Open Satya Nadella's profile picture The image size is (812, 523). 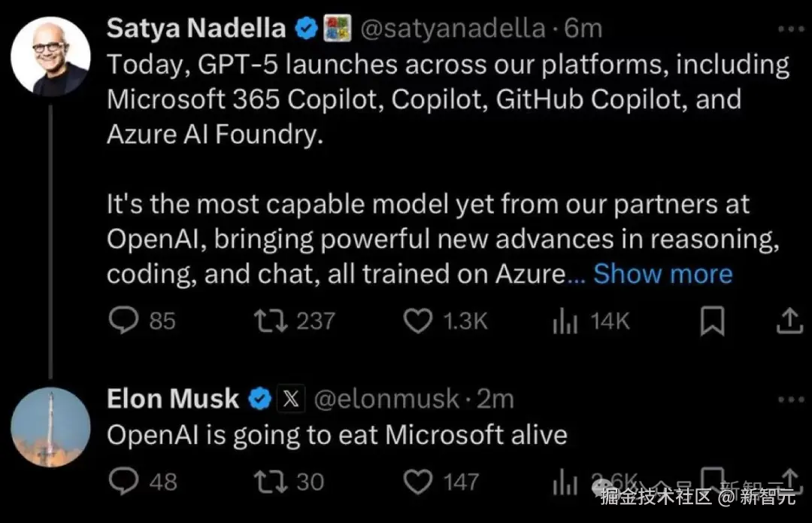tap(51, 56)
